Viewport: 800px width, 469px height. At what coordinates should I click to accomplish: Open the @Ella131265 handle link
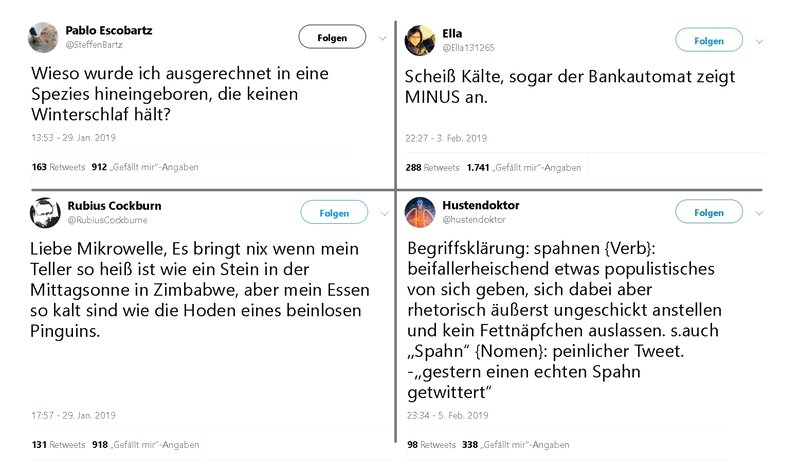click(x=468, y=48)
